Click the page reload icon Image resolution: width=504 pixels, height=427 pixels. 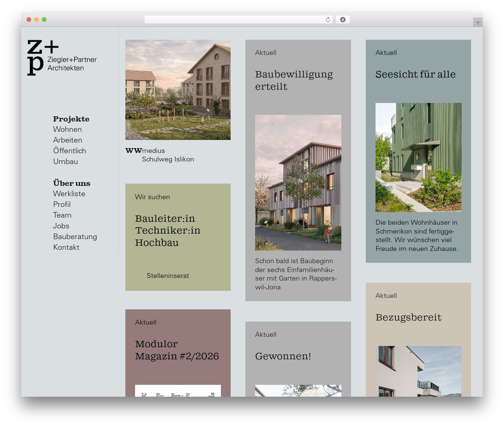328,20
